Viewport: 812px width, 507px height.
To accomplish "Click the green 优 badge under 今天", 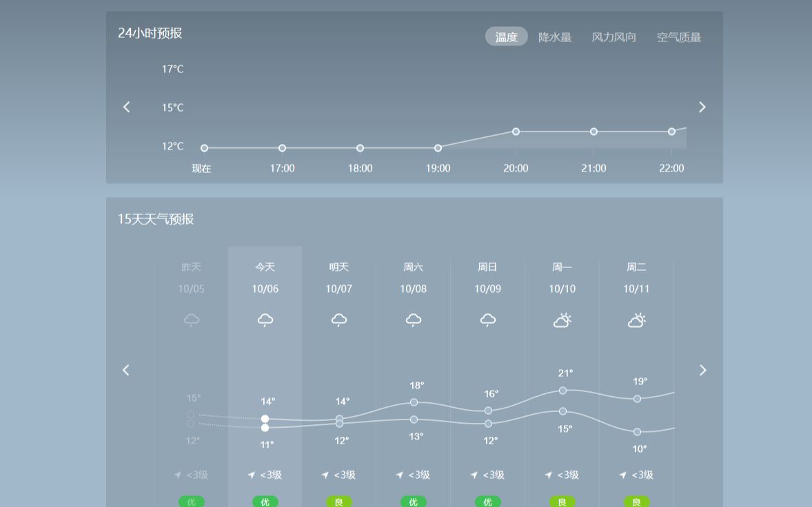I will click(265, 501).
